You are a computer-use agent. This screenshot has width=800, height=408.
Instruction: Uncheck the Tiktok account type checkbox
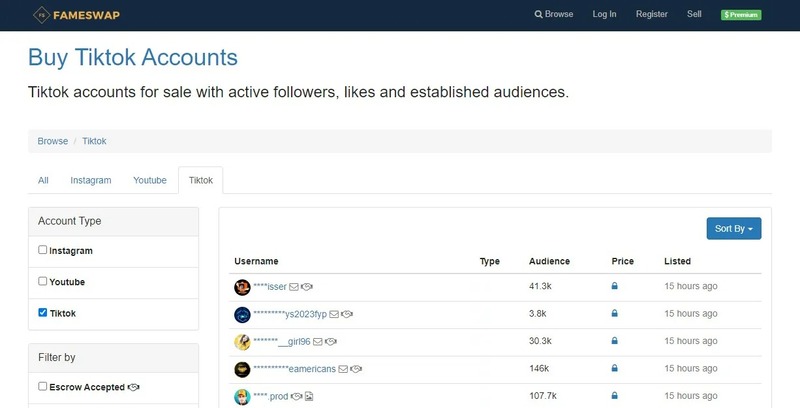tap(43, 313)
